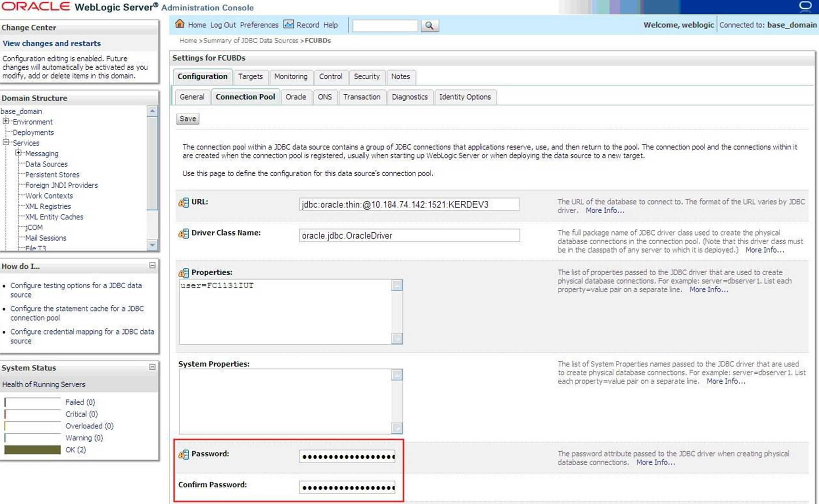Click the icon beside URL label
819x504 pixels.
click(x=184, y=203)
